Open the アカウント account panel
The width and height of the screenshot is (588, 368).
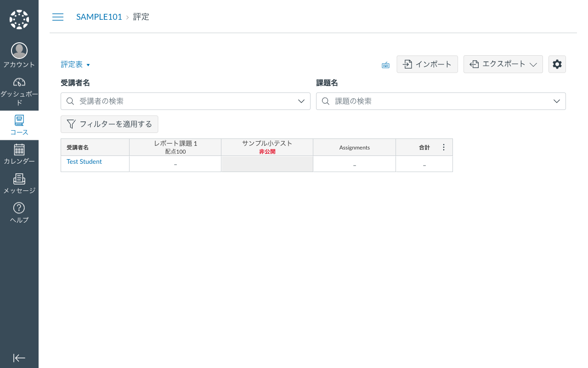pos(19,54)
